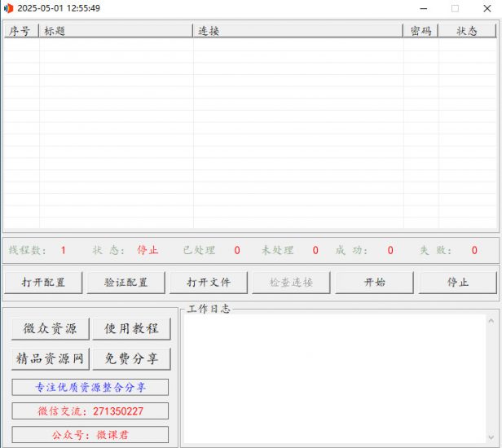Image resolution: width=502 pixels, height=448 pixels.
Task: Click the 线程数 value 1
Action: tap(63, 250)
